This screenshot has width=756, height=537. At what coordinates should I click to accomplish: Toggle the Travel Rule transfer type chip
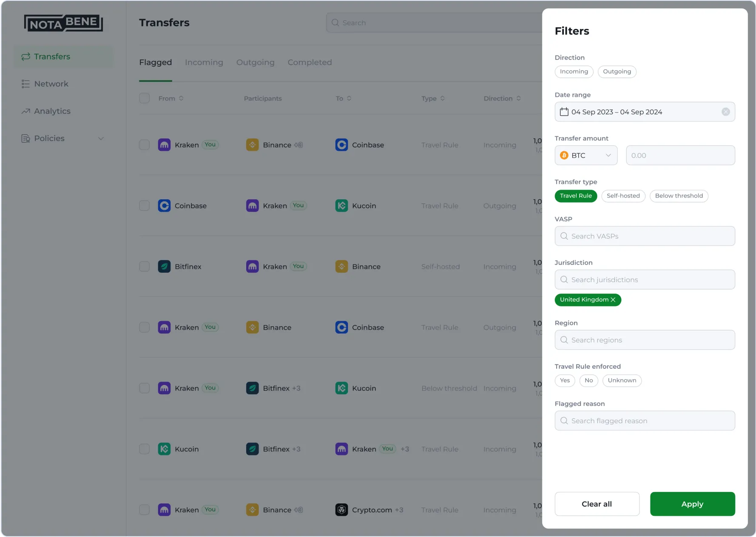(576, 196)
